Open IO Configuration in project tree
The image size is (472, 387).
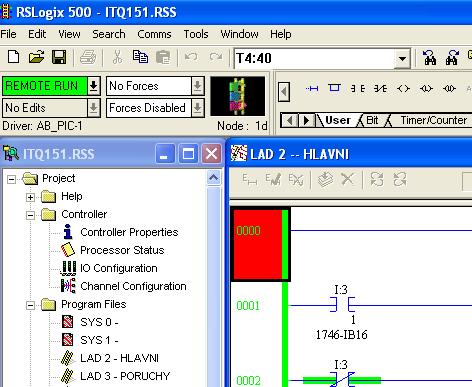(x=119, y=268)
